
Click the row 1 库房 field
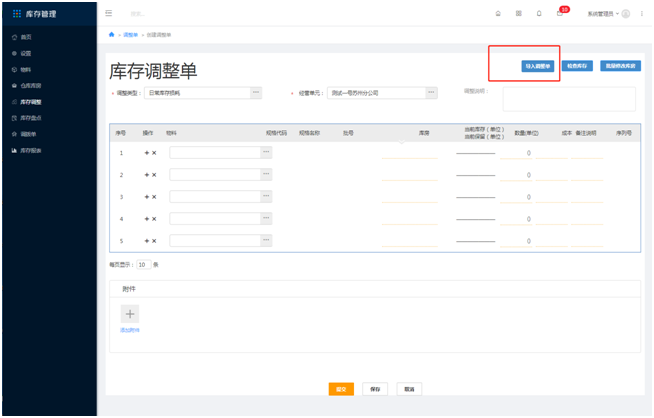(x=410, y=153)
